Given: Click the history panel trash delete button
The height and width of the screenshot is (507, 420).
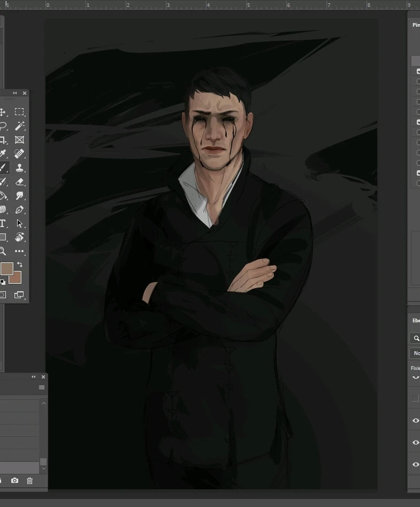Looking at the screenshot, I should click(30, 481).
